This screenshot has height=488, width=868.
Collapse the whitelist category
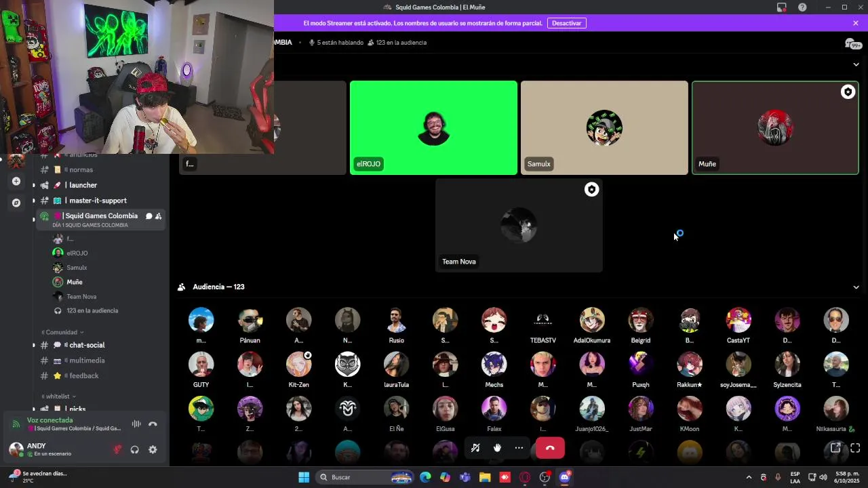click(x=58, y=396)
